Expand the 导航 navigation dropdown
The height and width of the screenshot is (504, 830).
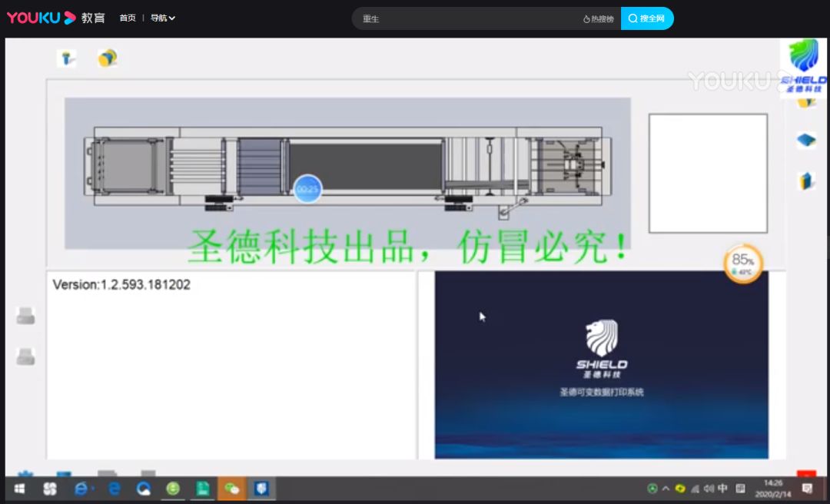[x=162, y=18]
